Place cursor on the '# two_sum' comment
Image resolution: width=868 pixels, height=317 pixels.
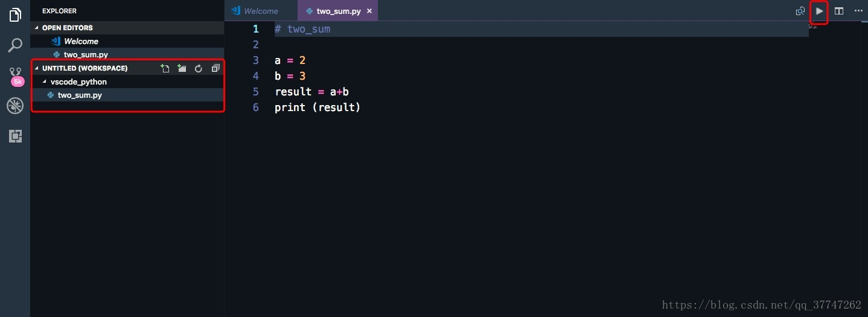tap(302, 29)
